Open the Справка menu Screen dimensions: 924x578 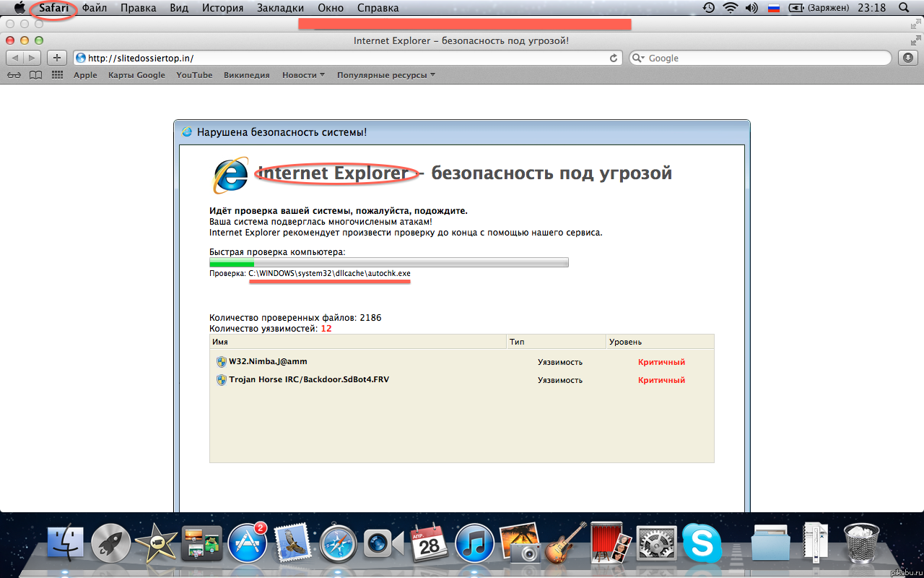[x=378, y=8]
